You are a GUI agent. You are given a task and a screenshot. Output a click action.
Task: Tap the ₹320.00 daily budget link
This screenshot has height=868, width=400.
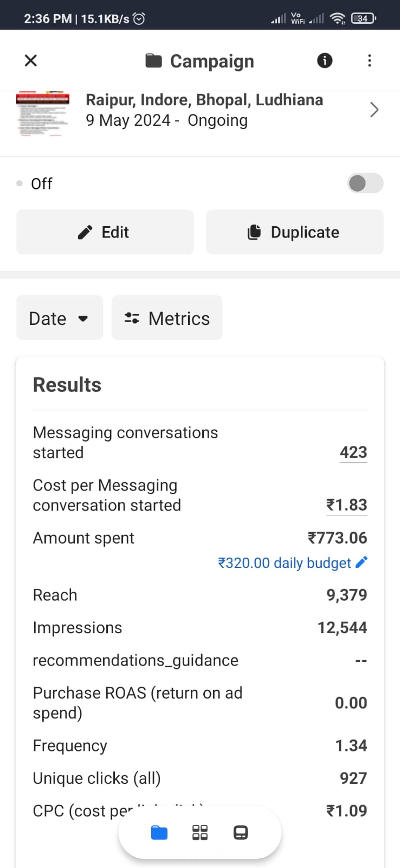click(x=284, y=563)
